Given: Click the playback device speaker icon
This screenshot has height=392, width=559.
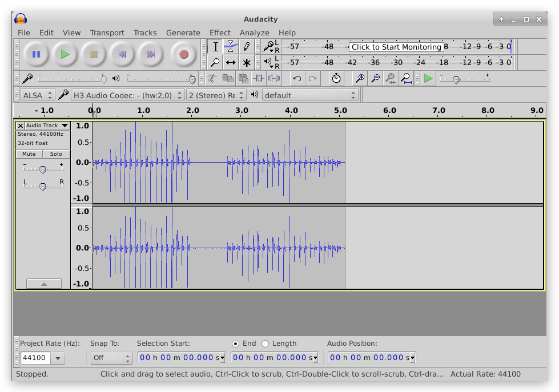Looking at the screenshot, I should click(255, 95).
